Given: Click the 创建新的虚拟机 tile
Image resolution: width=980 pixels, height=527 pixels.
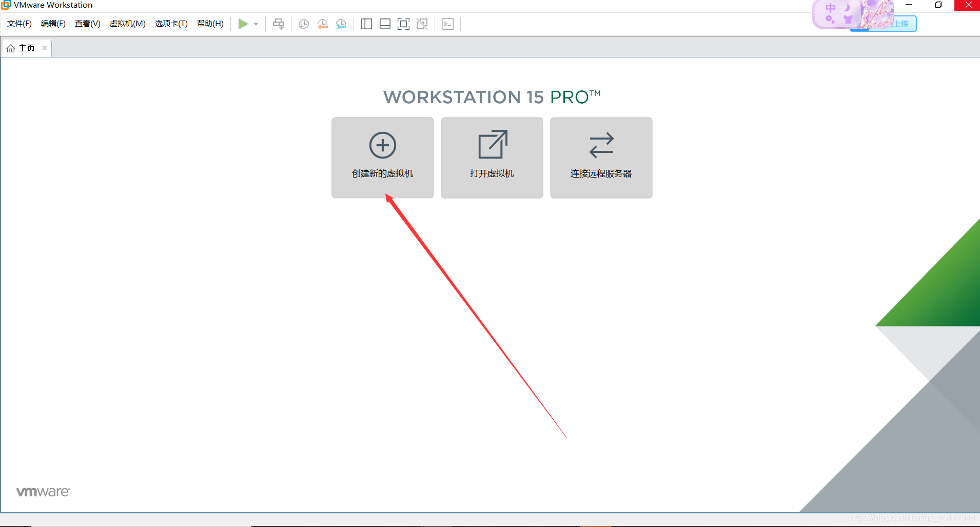Looking at the screenshot, I should 383,158.
